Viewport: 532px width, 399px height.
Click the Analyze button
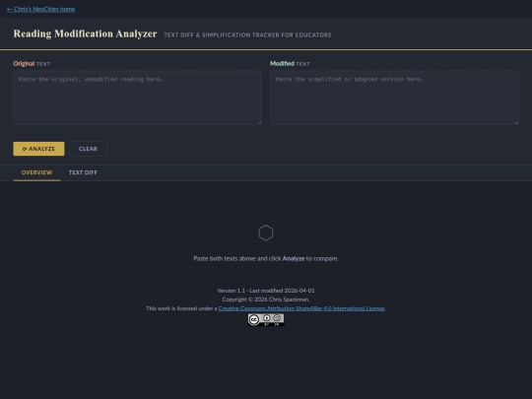38,149
